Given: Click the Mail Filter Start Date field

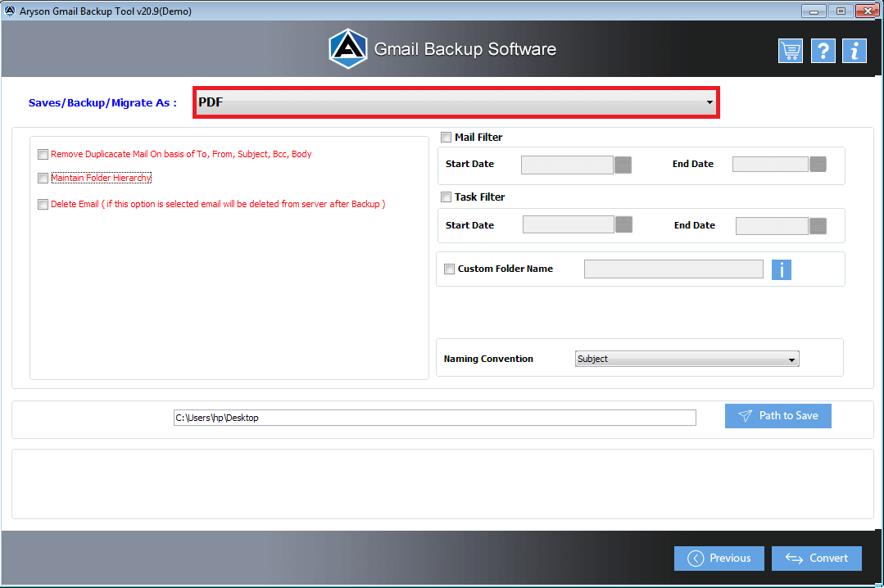Looking at the screenshot, I should tap(567, 165).
